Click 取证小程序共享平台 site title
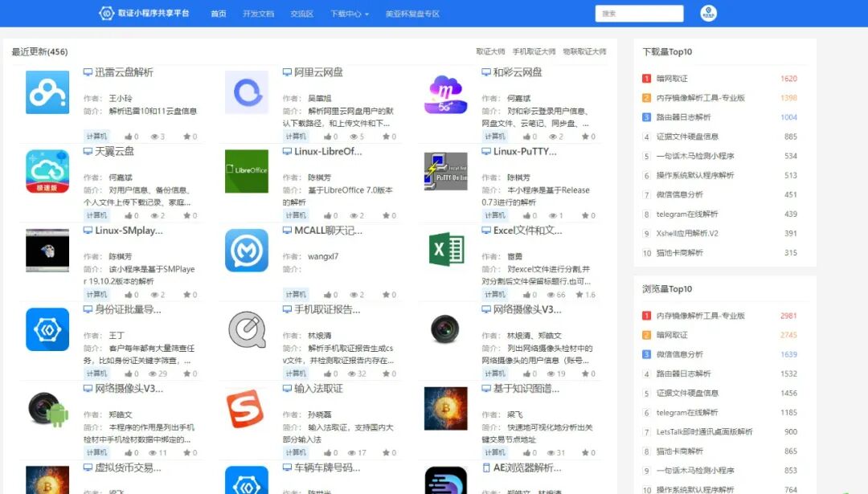Viewport: 868px width, 494px height. pyautogui.click(x=154, y=14)
